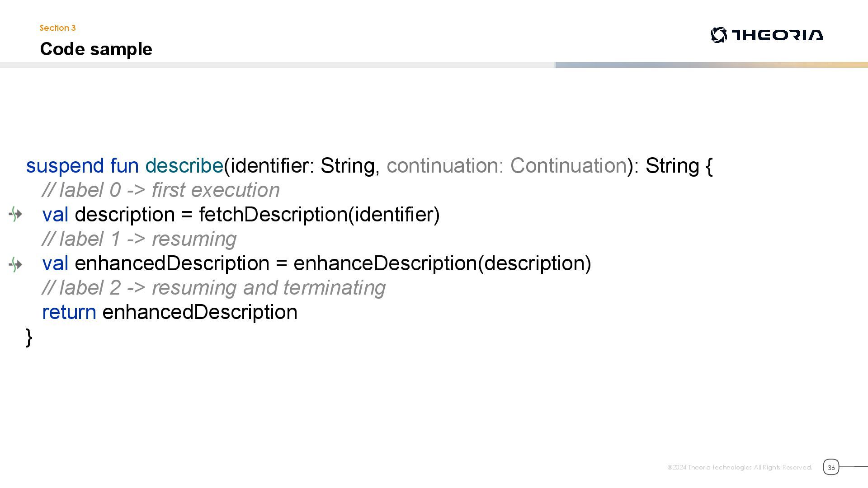Click the Code sample slide title
Image resolution: width=868 pixels, height=488 pixels.
96,49
